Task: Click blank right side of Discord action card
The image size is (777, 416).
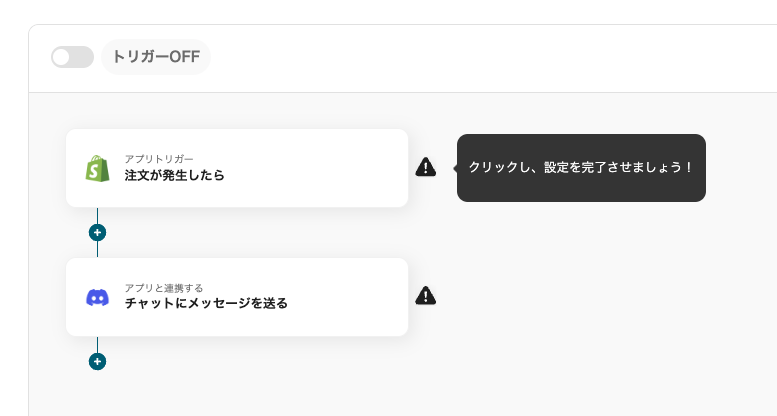Action: (x=350, y=297)
